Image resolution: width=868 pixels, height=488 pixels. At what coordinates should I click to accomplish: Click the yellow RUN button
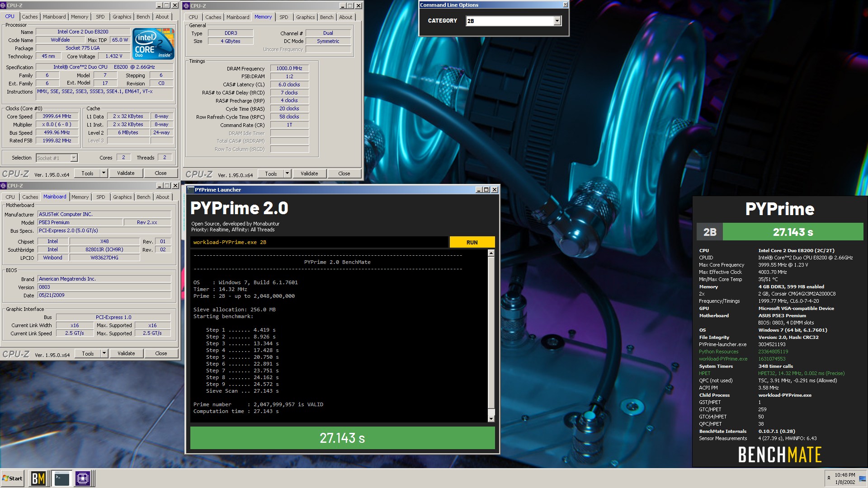[x=472, y=242]
